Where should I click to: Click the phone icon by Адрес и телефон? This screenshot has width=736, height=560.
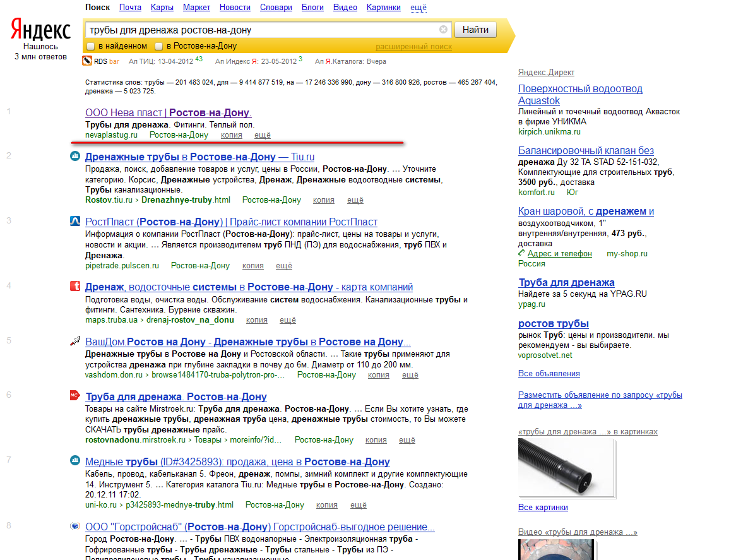[521, 253]
